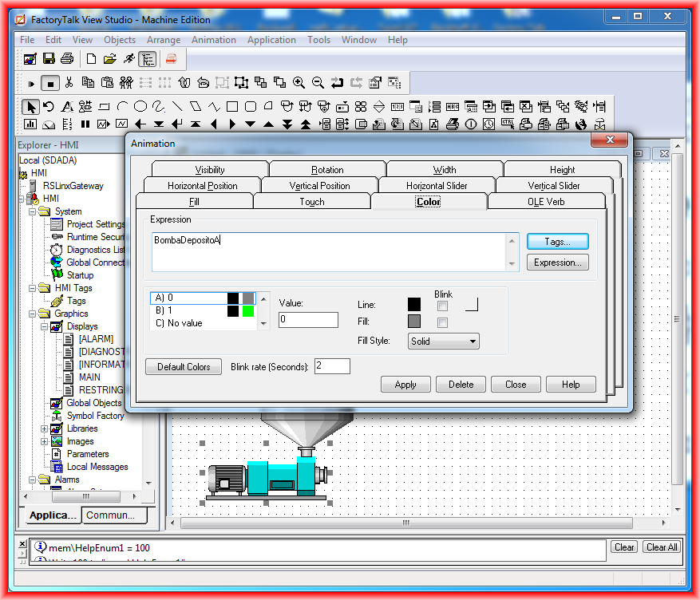
Task: Click the gray Fill color swatch
Action: (x=414, y=322)
